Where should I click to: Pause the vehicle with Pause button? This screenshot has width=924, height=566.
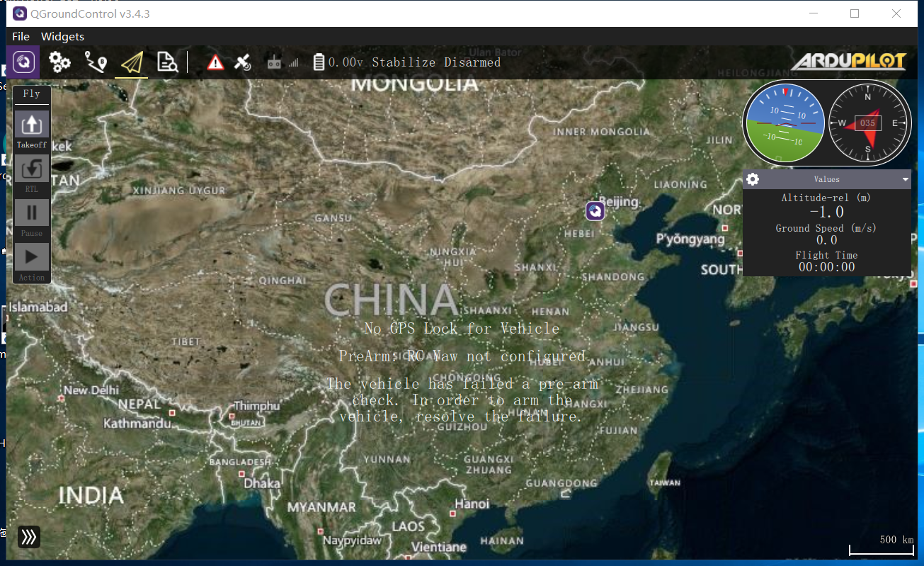pos(32,217)
